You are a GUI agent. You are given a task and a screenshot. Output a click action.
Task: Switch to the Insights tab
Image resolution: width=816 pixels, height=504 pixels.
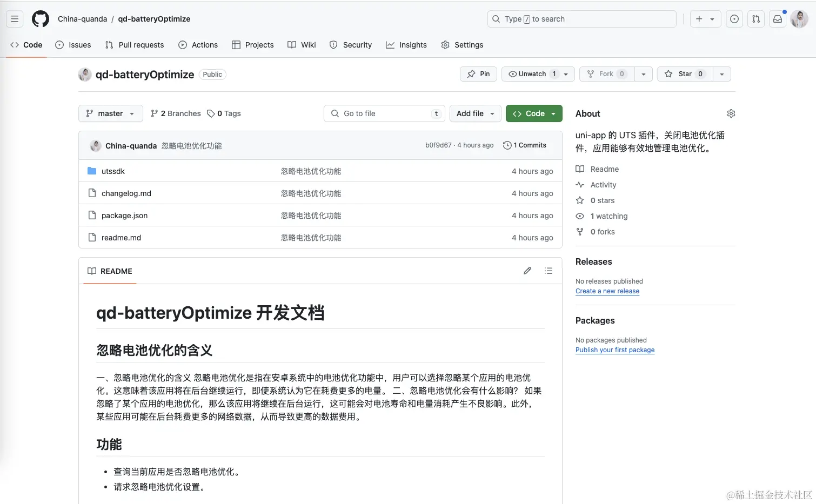(x=406, y=45)
